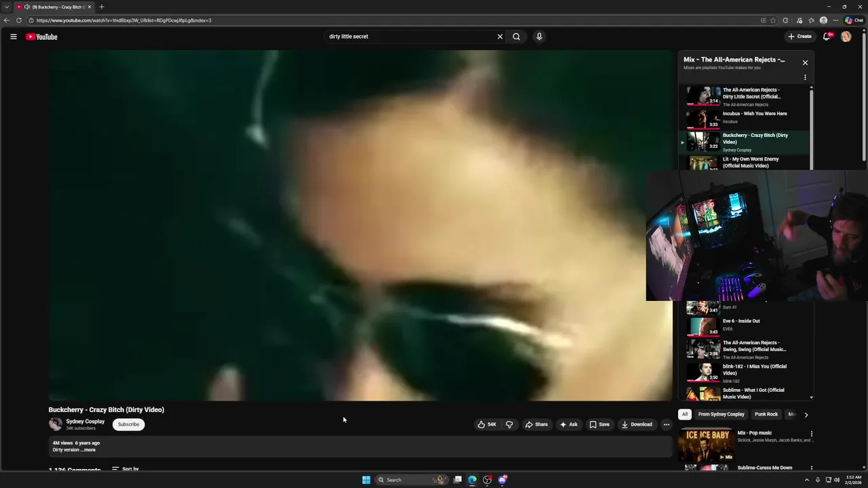Click the main video player area
The width and height of the screenshot is (868, 488).
tap(359, 225)
